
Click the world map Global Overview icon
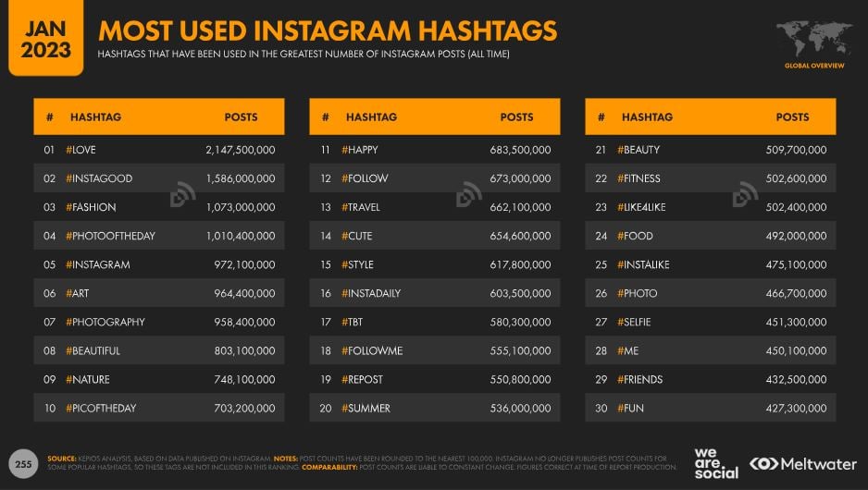[x=813, y=41]
